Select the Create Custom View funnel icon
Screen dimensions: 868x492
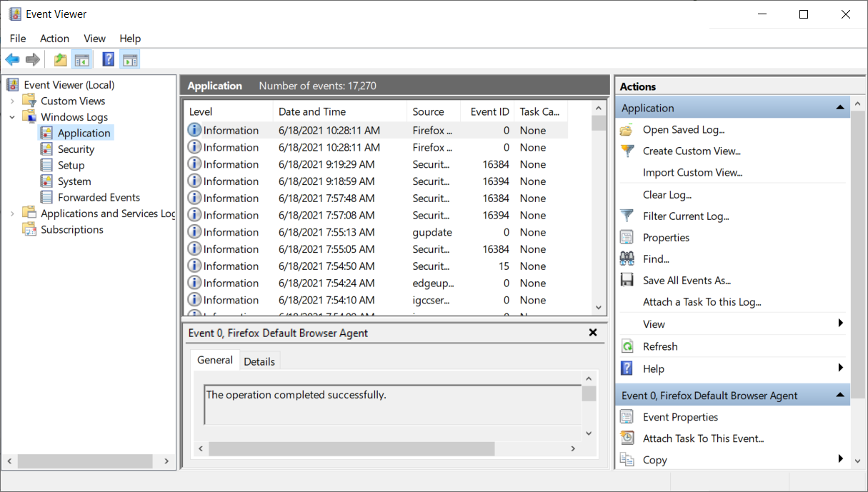tap(627, 151)
